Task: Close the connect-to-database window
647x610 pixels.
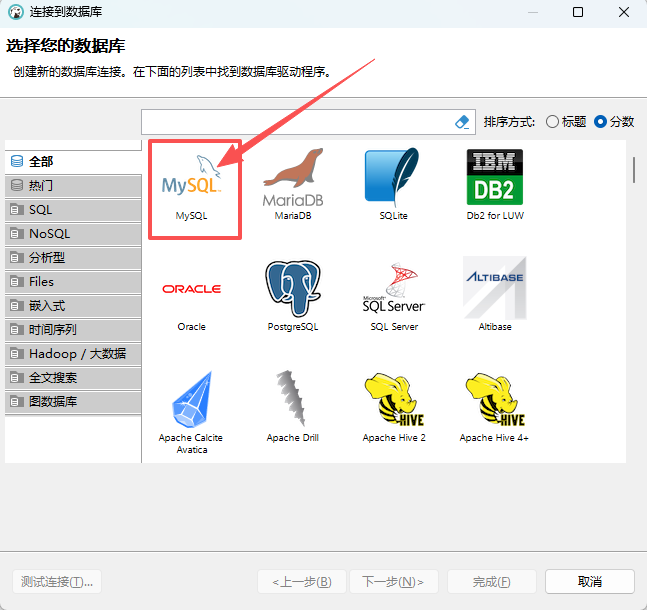Action: coord(623,12)
